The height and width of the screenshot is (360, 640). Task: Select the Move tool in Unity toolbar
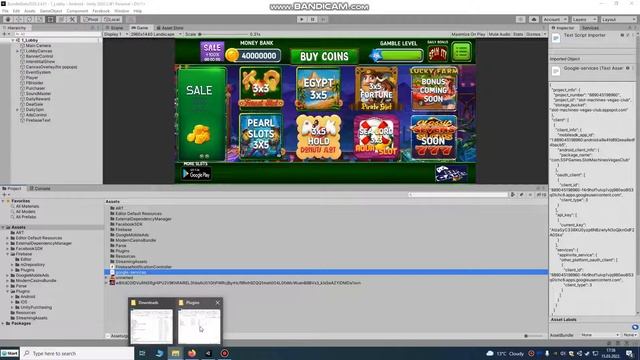tap(19, 19)
